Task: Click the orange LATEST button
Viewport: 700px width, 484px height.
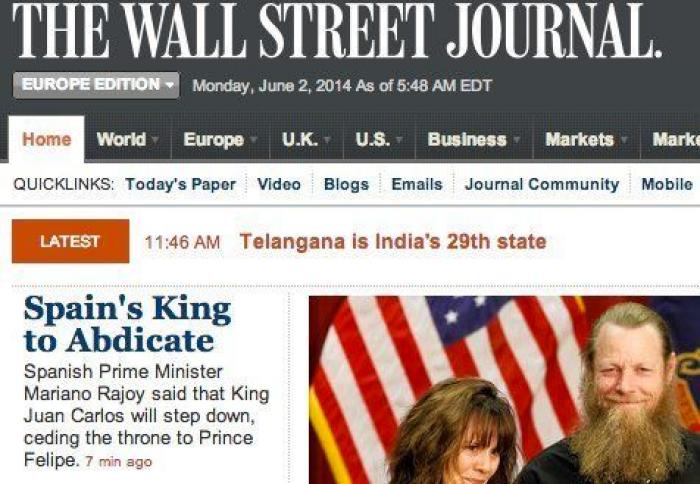Action: [x=71, y=241]
